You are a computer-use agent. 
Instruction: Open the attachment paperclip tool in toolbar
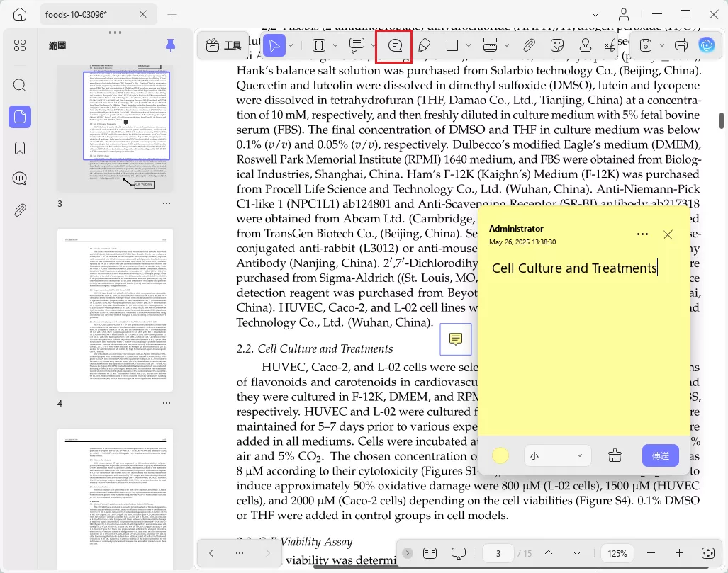pyautogui.click(x=529, y=45)
